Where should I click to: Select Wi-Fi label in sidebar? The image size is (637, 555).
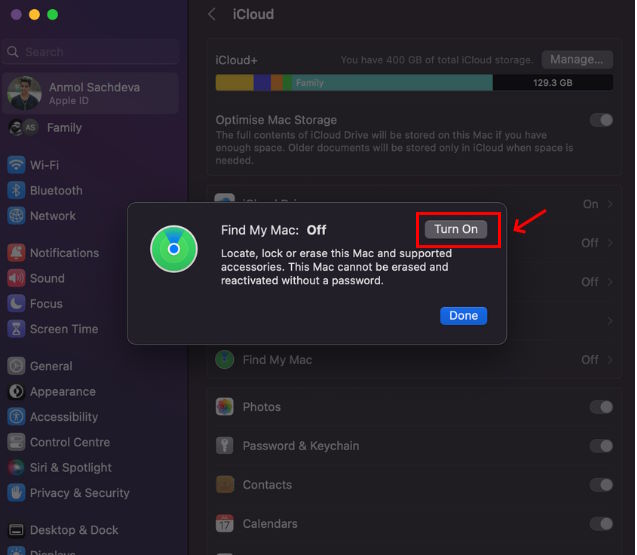pos(45,165)
